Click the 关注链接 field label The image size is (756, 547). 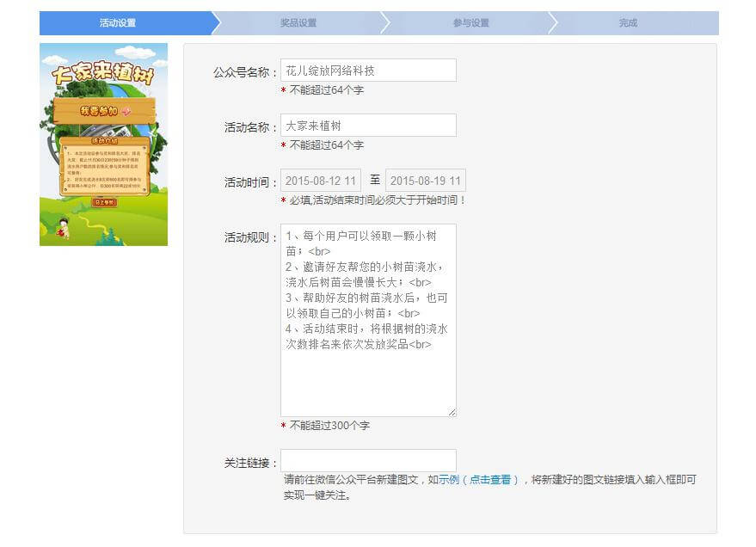(250, 464)
